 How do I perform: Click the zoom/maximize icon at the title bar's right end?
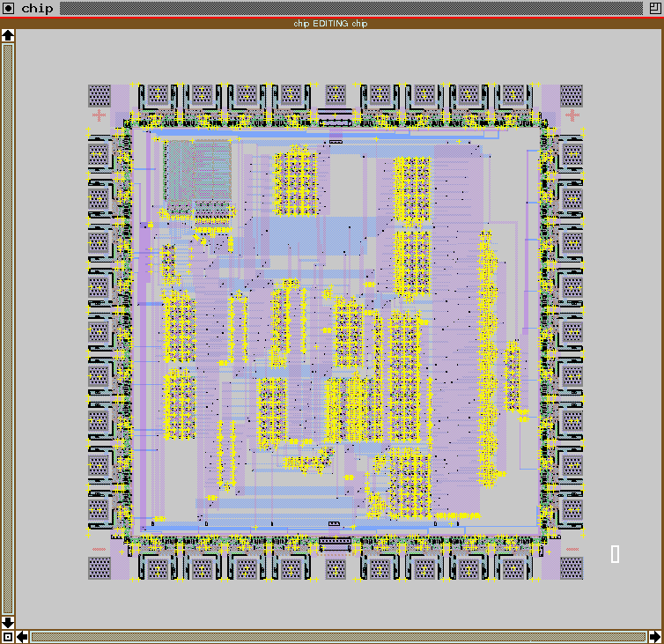(x=654, y=8)
